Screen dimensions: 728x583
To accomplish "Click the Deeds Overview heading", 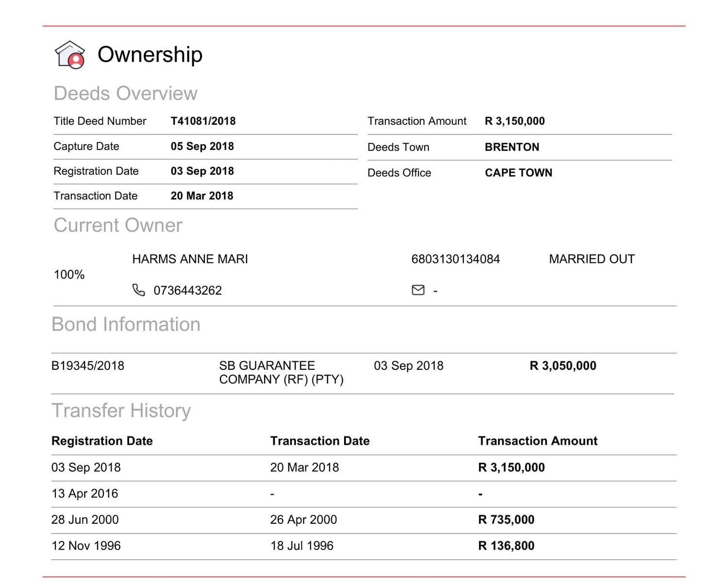I will point(126,93).
